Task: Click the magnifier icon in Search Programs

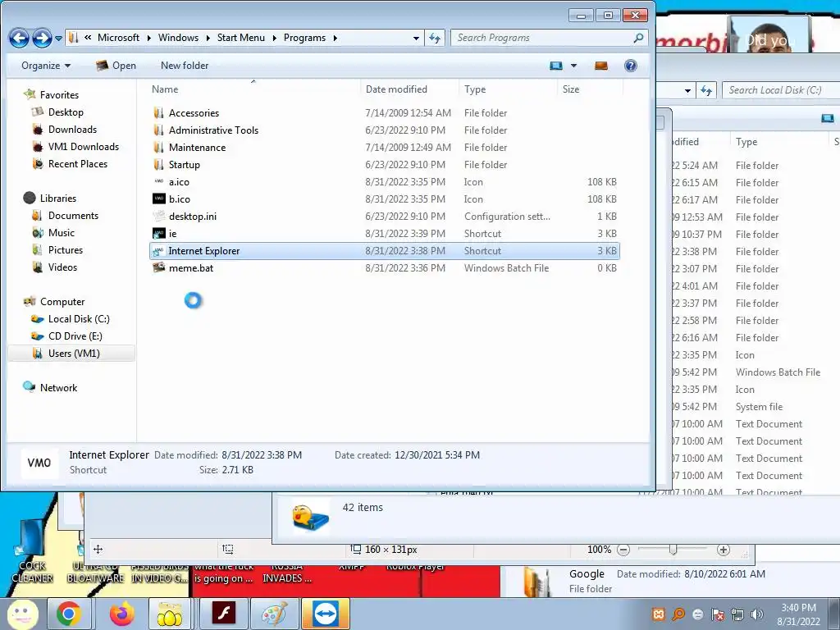Action: pyautogui.click(x=638, y=38)
